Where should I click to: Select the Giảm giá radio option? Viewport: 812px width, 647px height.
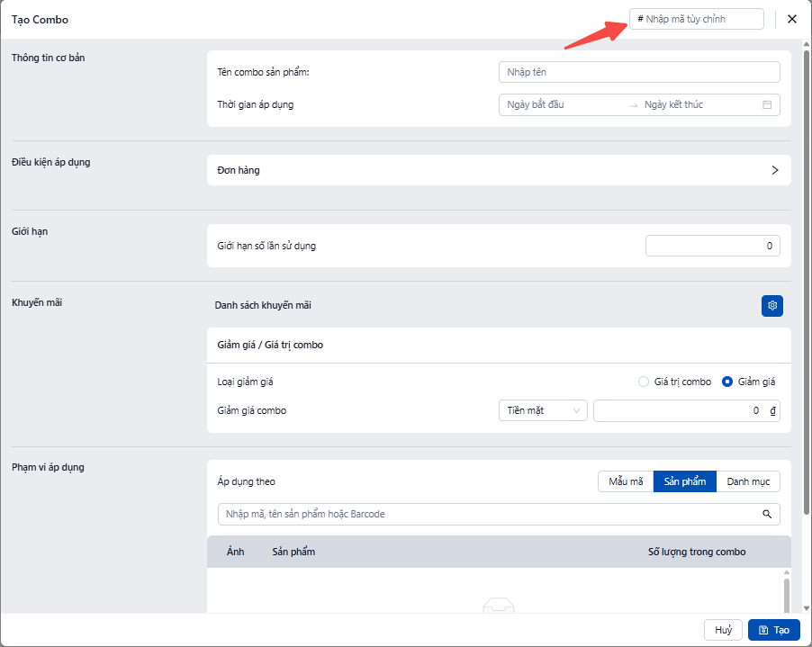pyautogui.click(x=728, y=382)
